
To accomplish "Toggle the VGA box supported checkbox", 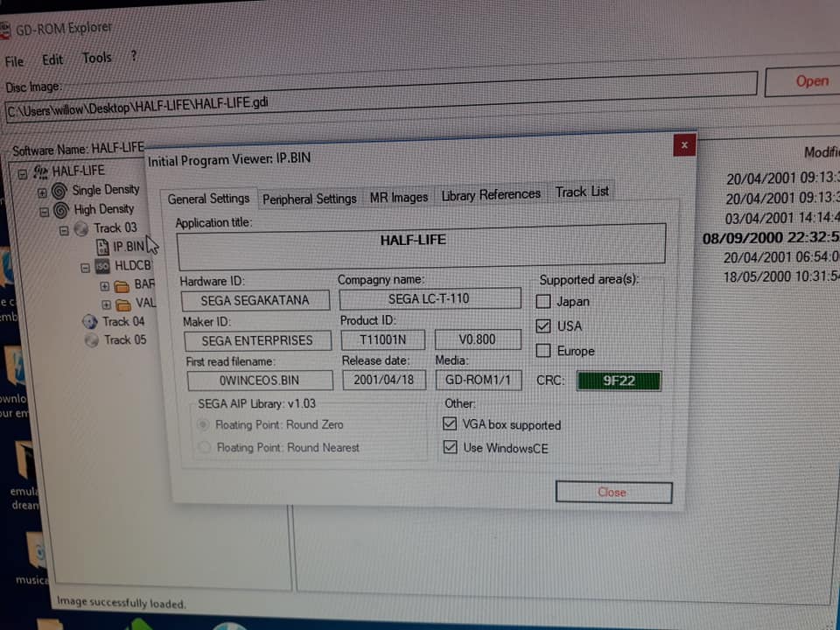I will [450, 423].
